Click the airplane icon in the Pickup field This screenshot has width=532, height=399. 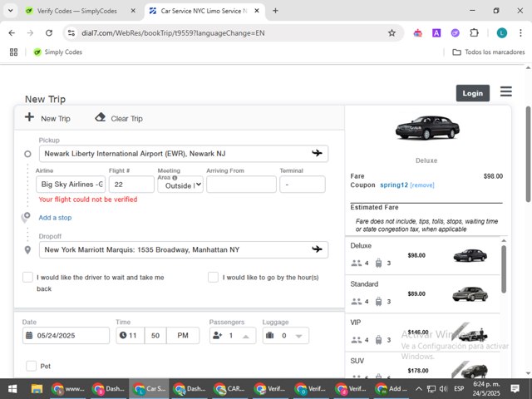coord(317,153)
